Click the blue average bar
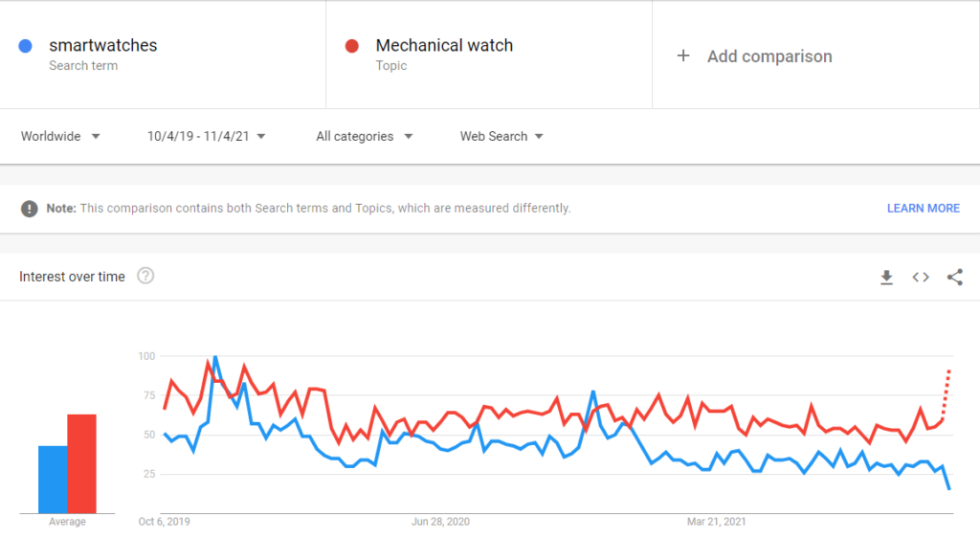Screen dimensions: 980x538 54,480
